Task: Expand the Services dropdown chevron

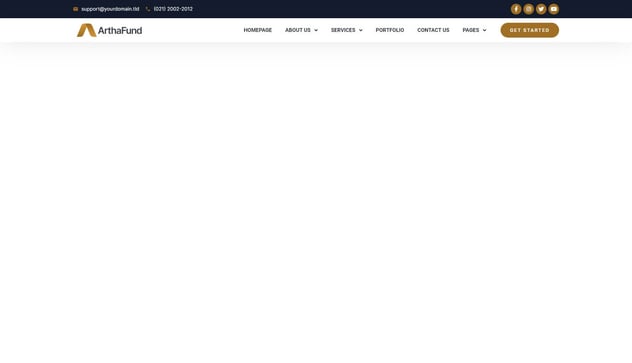Action: [361, 30]
